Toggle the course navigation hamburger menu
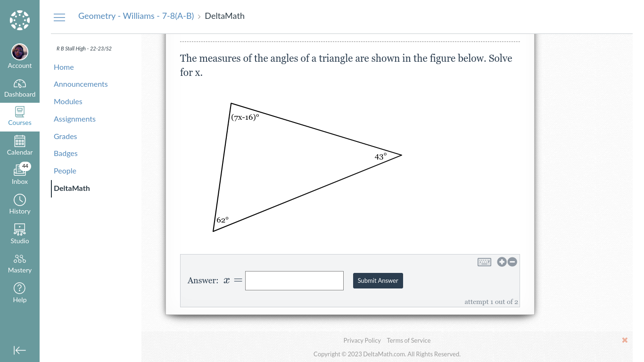This screenshot has width=644, height=362. (x=59, y=17)
